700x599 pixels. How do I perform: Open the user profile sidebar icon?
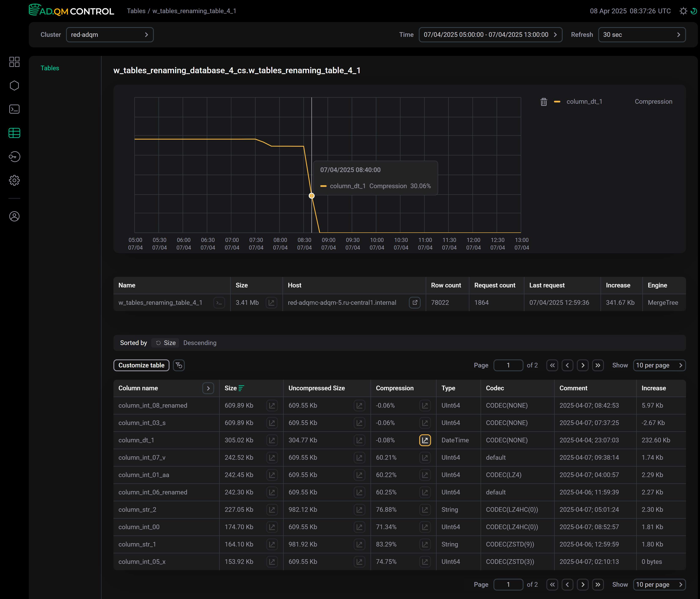pyautogui.click(x=14, y=216)
